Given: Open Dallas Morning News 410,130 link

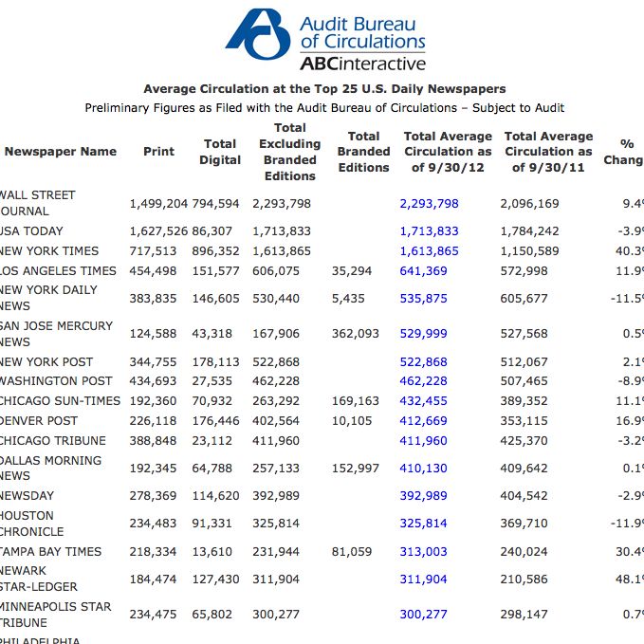Looking at the screenshot, I should [423, 468].
